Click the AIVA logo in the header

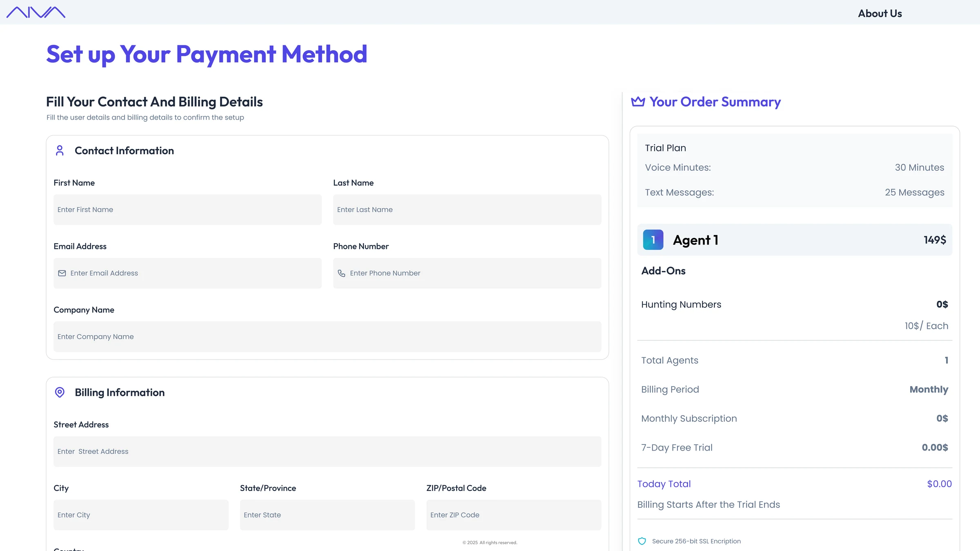[36, 12]
